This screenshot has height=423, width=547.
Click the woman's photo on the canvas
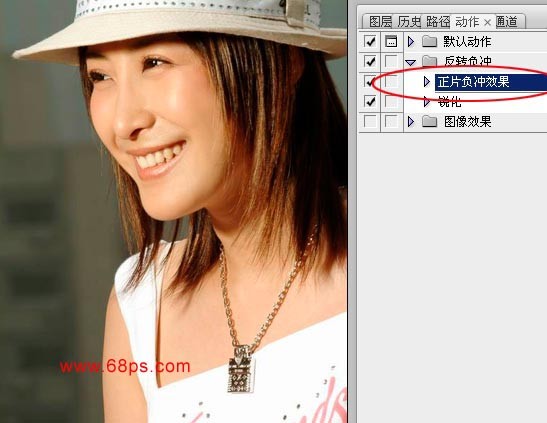click(x=173, y=211)
